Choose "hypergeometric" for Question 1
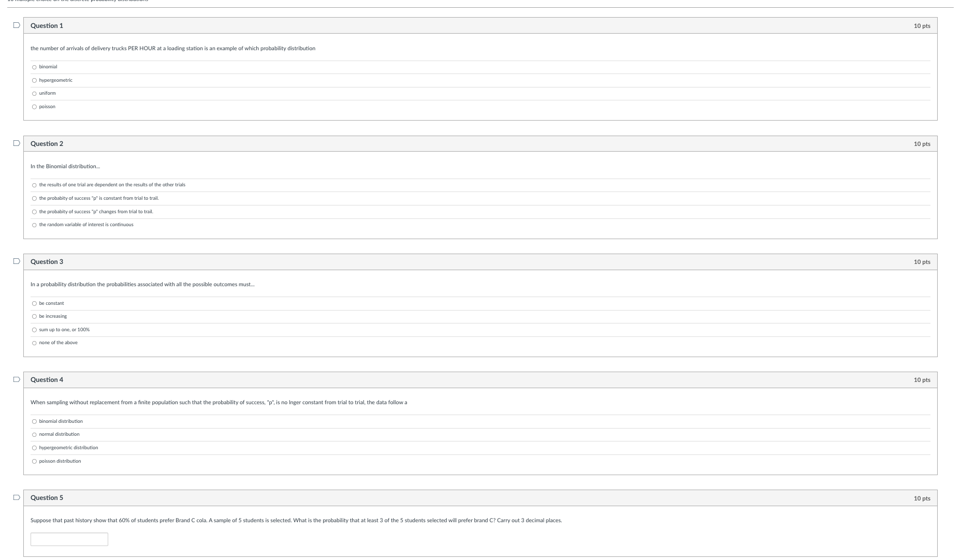The height and width of the screenshot is (560, 961). pyautogui.click(x=34, y=80)
